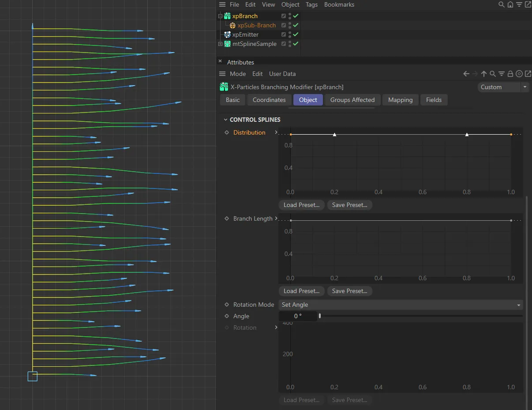The image size is (532, 410).
Task: Toggle the green enable checkmark on xpEmitter
Action: tap(295, 34)
